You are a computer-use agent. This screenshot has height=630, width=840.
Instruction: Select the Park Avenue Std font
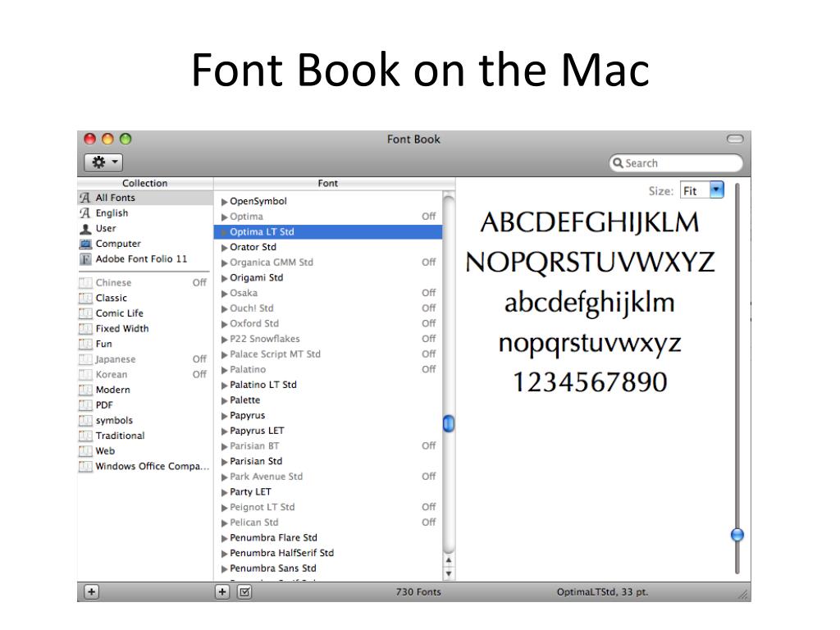(328, 477)
